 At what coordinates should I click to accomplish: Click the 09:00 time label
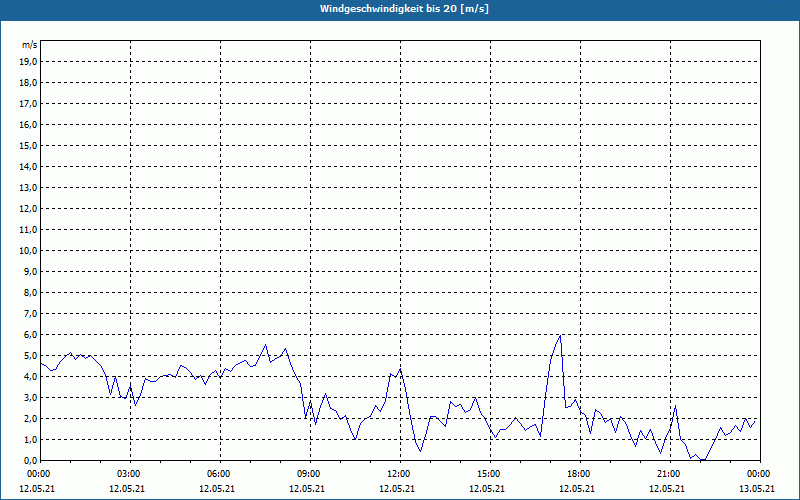[310, 474]
